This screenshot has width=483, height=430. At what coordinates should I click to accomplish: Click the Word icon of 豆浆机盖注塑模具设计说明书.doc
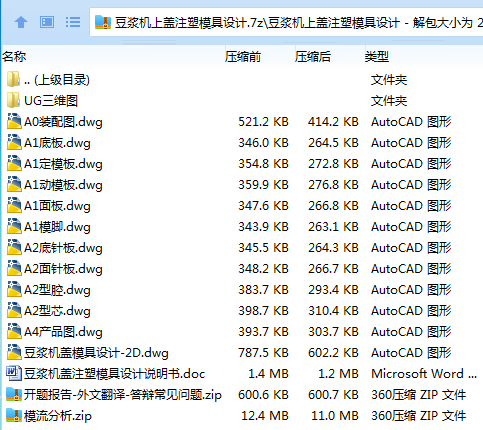pos(14,373)
